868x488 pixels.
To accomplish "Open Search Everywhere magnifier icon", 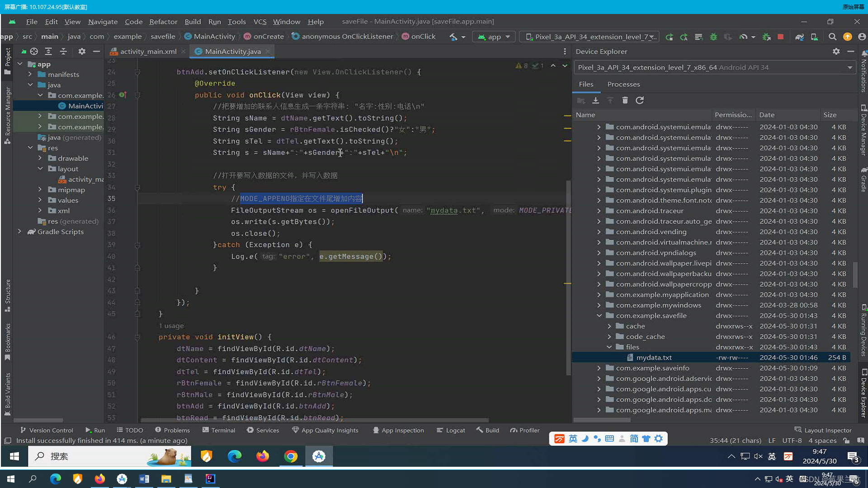I will 832,37.
